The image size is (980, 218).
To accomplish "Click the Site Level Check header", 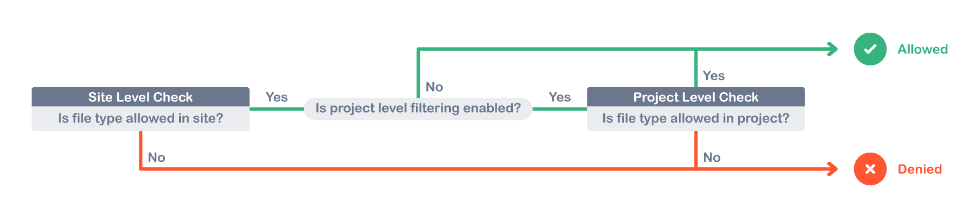I will pos(140,97).
